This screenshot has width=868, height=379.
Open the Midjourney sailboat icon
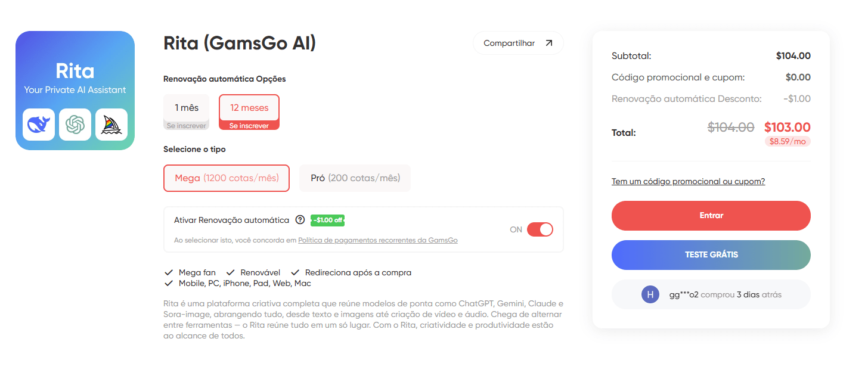pos(111,124)
